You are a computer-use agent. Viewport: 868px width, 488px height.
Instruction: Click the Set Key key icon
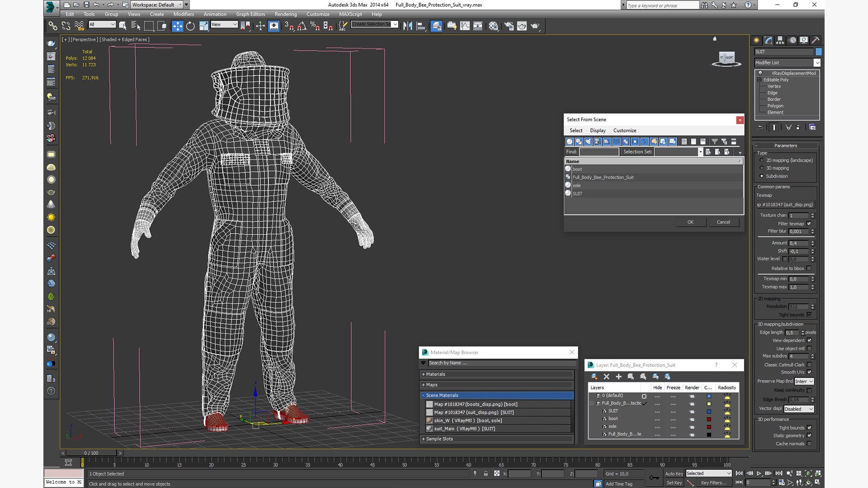[654, 478]
